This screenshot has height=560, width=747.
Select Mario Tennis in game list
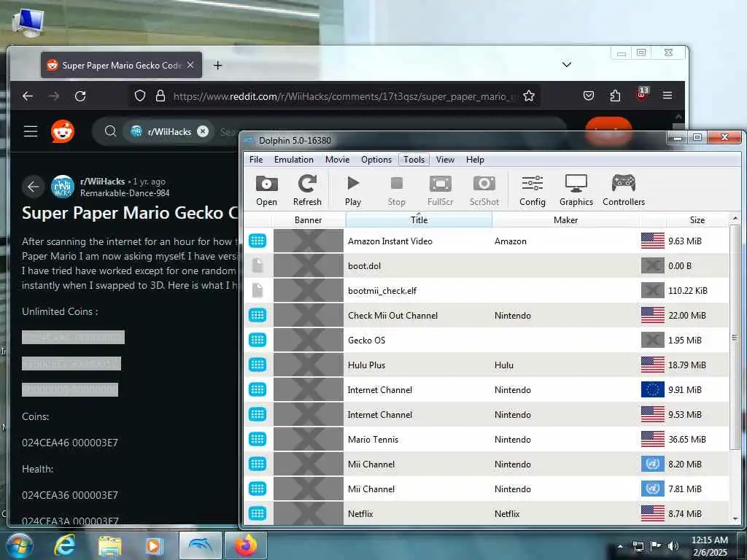click(x=486, y=439)
